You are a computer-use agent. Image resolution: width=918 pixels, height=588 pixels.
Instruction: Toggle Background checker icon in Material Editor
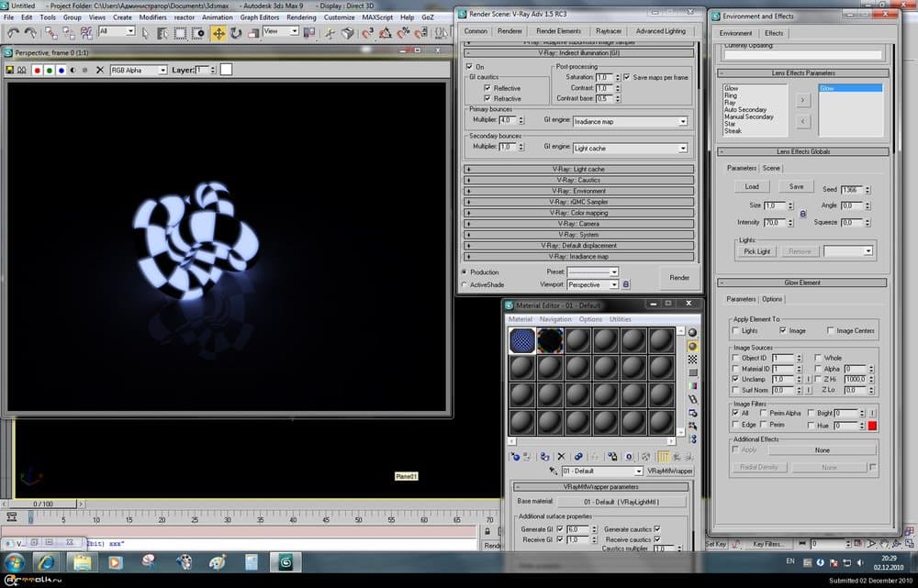click(x=692, y=360)
